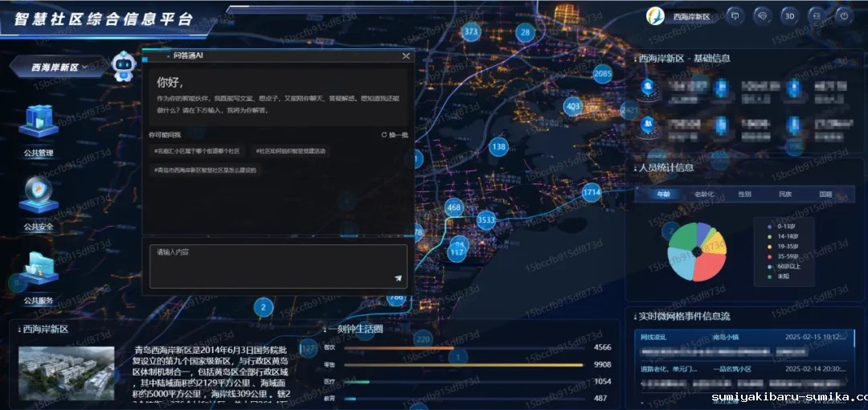Pick the #社区如何组织智慧党建活动 suggested question
This screenshot has width=868, height=410.
click(291, 150)
